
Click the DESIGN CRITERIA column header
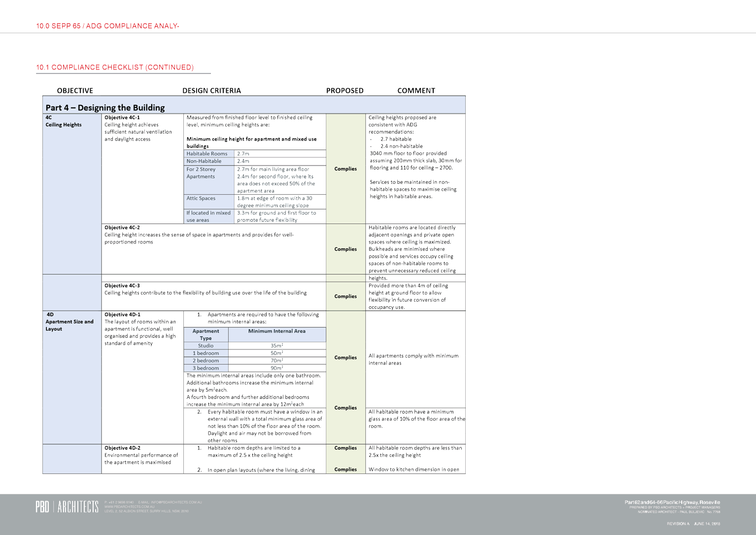click(211, 91)
